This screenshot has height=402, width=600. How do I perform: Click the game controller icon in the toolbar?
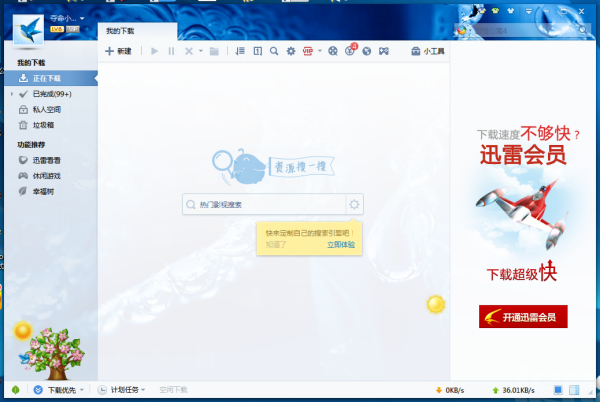point(384,51)
